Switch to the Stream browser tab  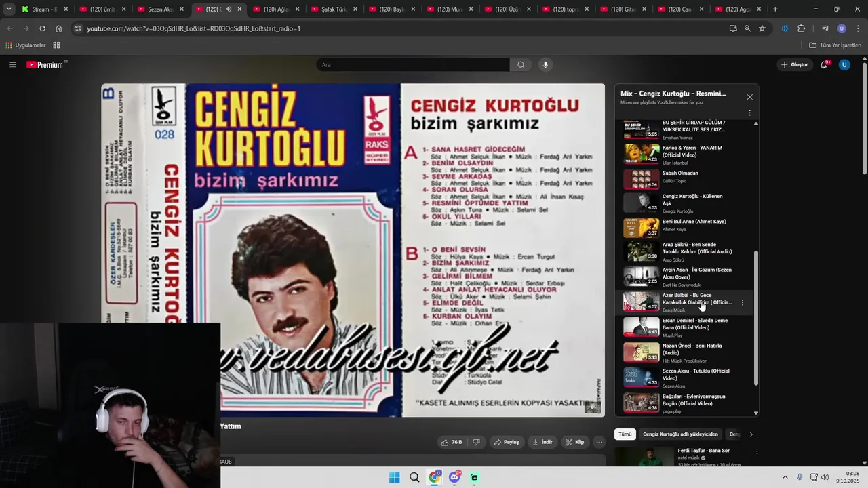[x=44, y=9]
